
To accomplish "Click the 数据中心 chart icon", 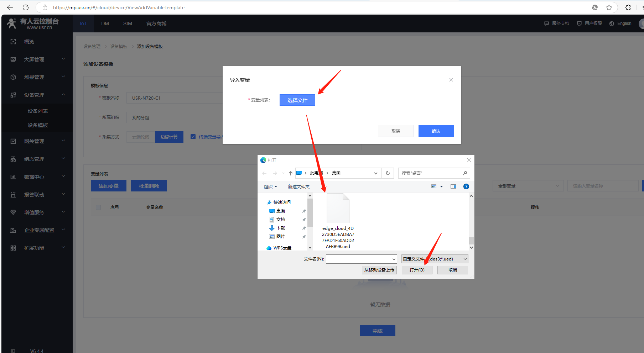I will coord(13,177).
